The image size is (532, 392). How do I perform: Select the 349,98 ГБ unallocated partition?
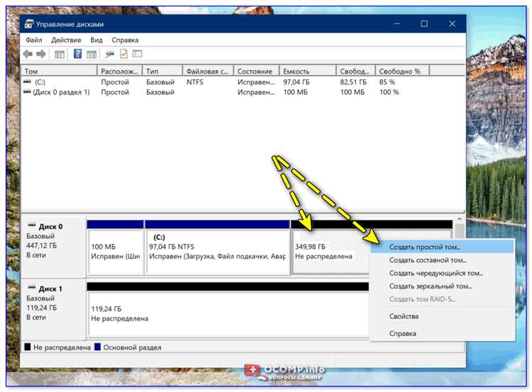(330, 251)
